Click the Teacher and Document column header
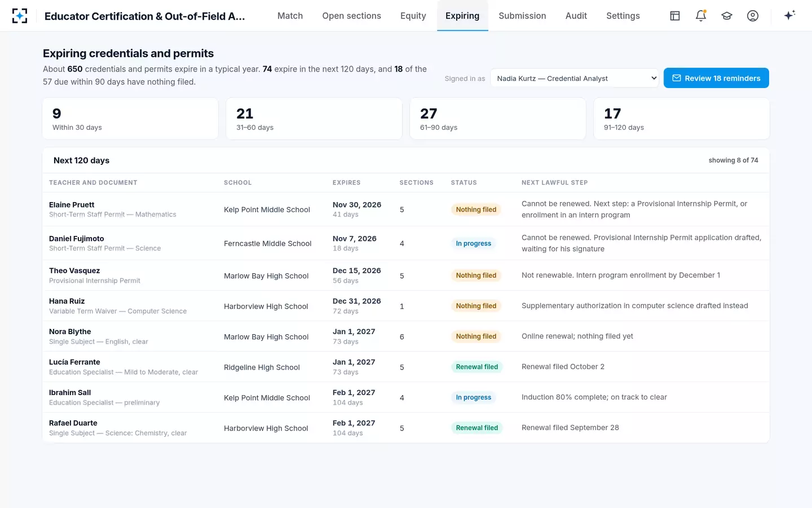This screenshot has height=508, width=812. click(x=93, y=183)
